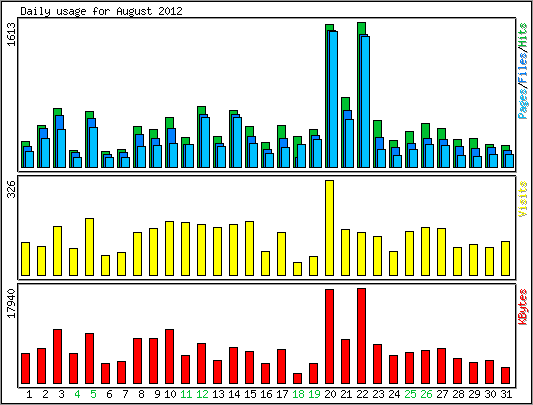This screenshot has height=405, width=533.
Task: Click the green Hits legend text
Action: (x=523, y=35)
